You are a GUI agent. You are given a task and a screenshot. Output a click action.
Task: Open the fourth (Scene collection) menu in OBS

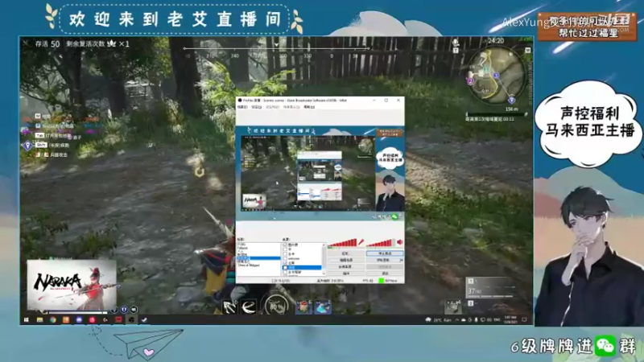tap(291, 107)
